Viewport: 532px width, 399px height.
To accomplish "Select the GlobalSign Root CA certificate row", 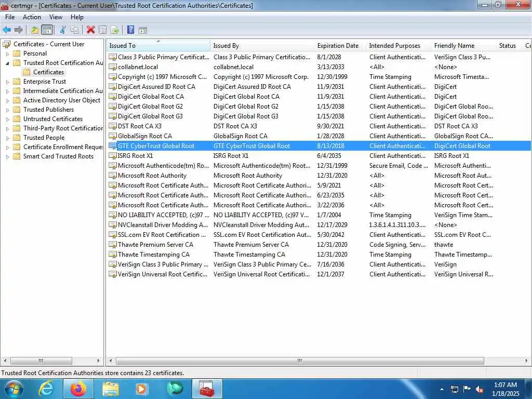I will [x=319, y=136].
